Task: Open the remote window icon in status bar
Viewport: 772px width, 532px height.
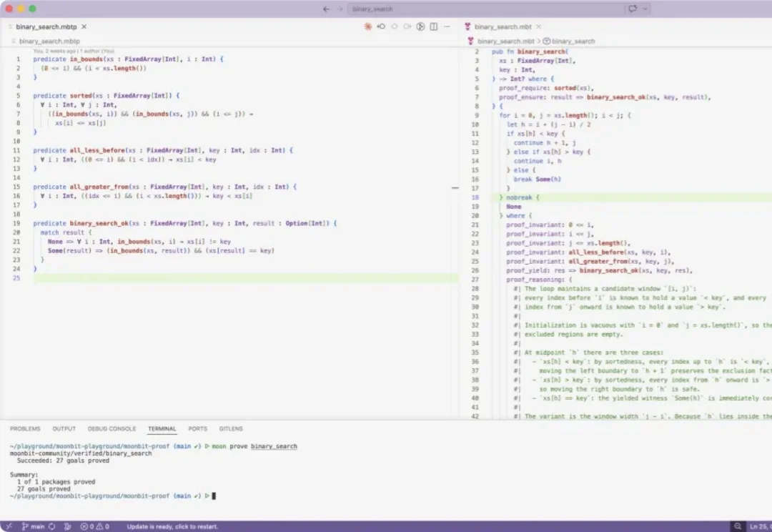Action: pyautogui.click(x=9, y=526)
